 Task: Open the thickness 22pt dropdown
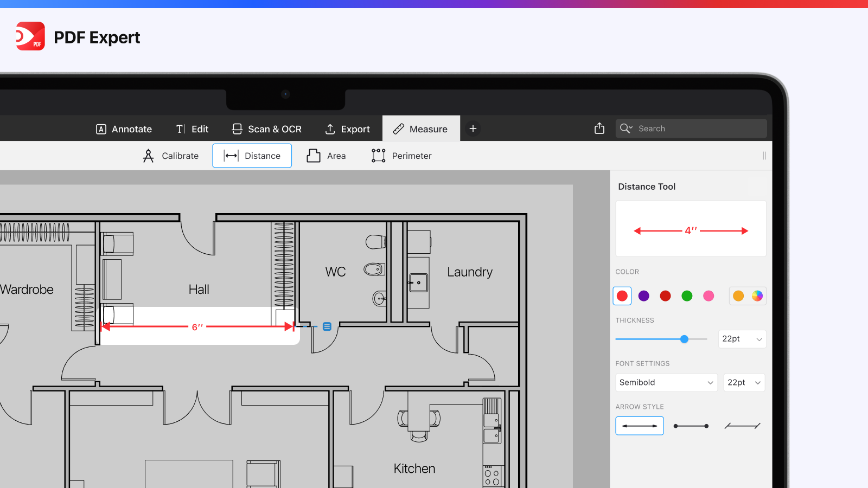742,339
